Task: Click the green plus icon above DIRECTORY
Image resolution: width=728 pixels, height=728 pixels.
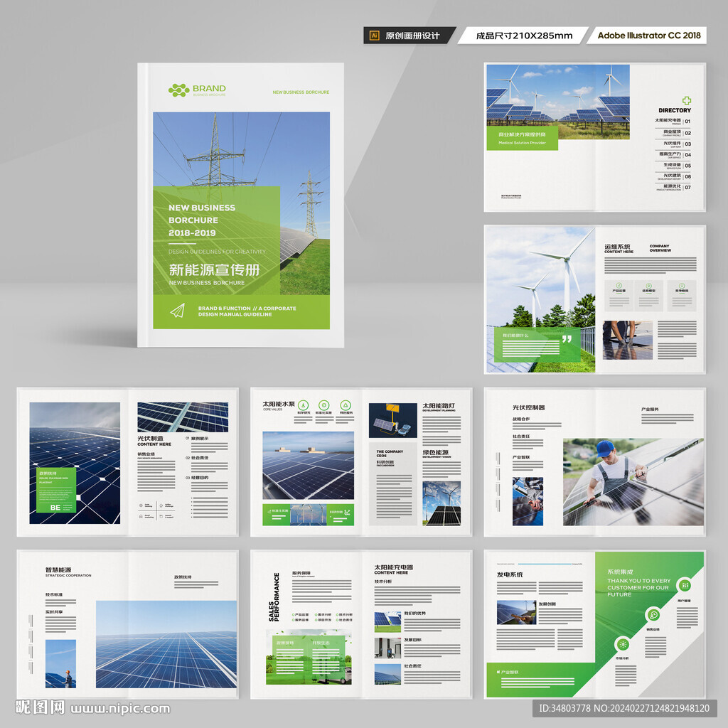Action: [x=687, y=100]
